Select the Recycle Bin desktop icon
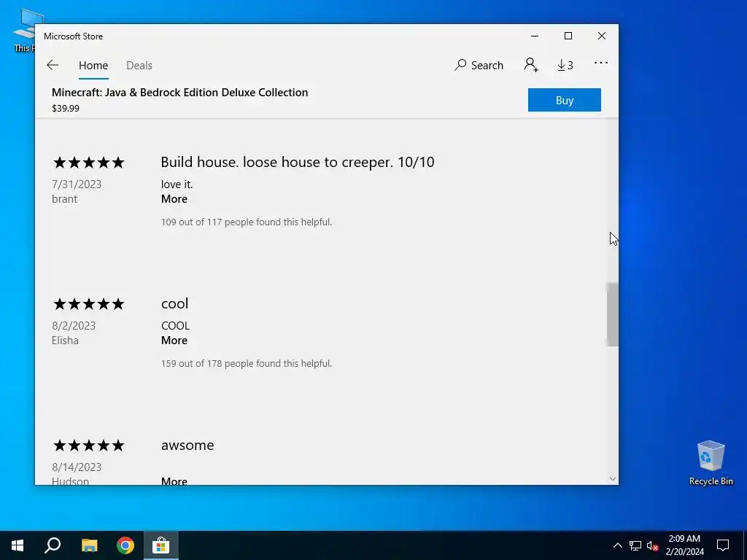Image resolution: width=747 pixels, height=560 pixels. tap(711, 463)
